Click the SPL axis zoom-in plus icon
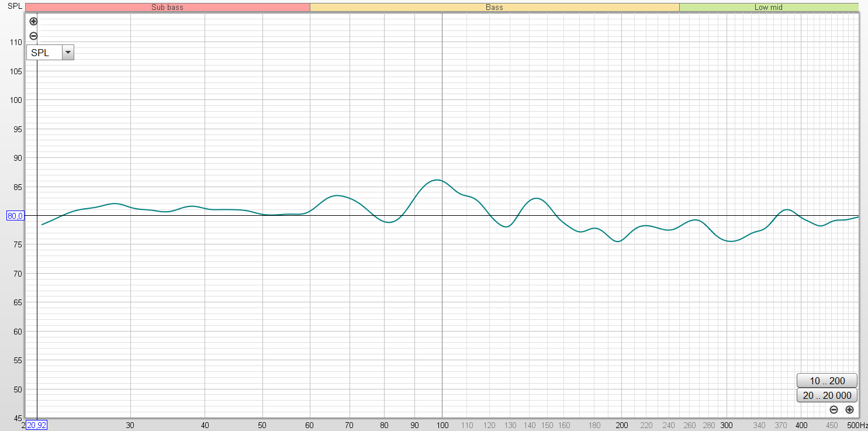This screenshot has height=431, width=868. pyautogui.click(x=33, y=22)
